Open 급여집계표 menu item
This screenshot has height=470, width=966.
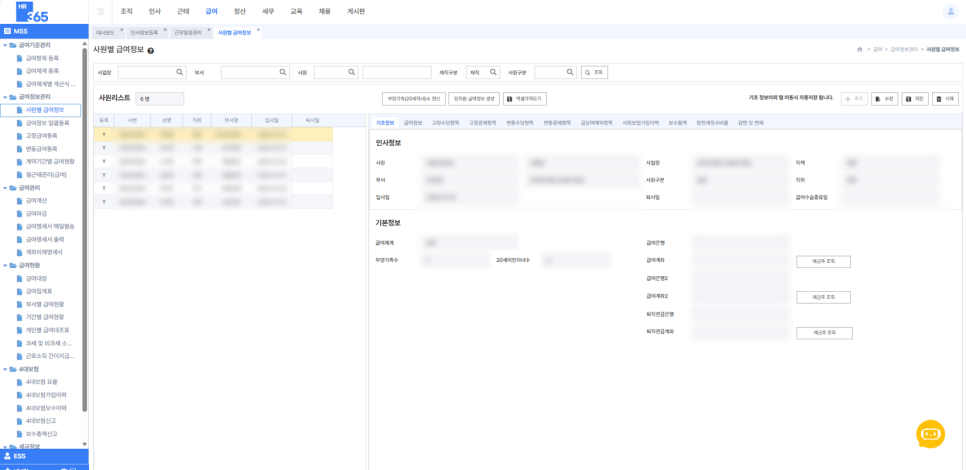tap(38, 291)
